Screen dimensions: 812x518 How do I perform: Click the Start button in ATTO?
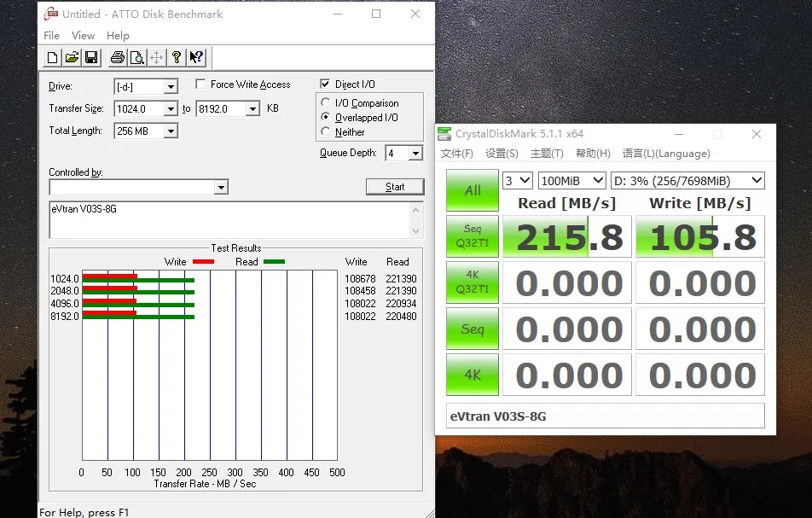pos(395,187)
